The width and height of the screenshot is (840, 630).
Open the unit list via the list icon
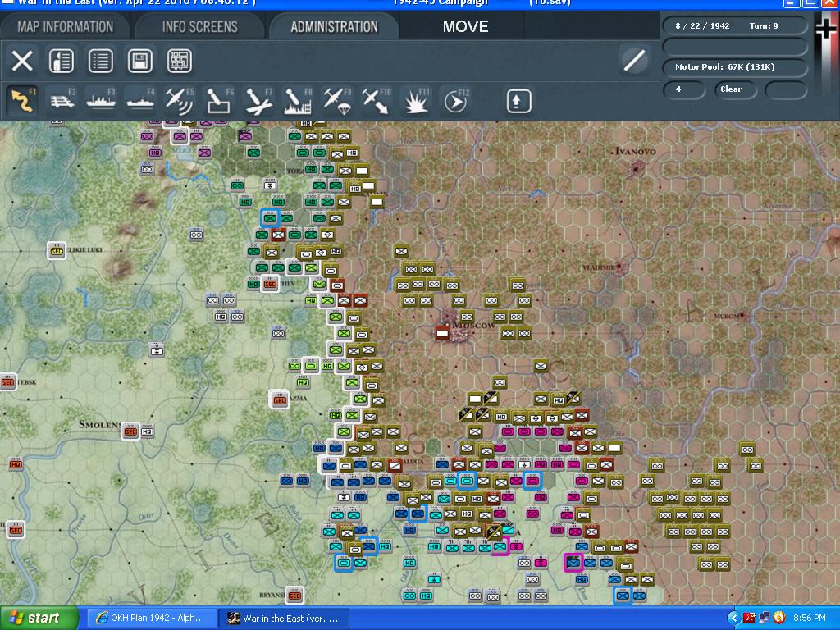coord(101,61)
